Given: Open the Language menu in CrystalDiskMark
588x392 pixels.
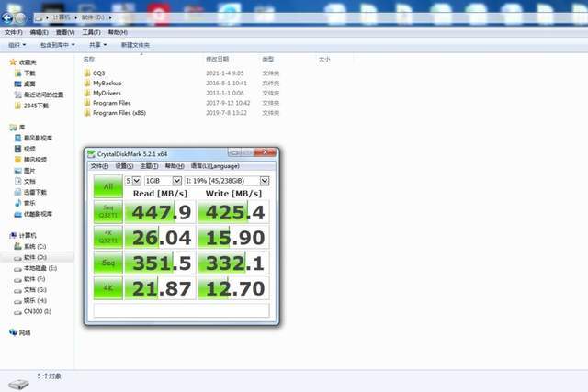Looking at the screenshot, I should pos(215,166).
